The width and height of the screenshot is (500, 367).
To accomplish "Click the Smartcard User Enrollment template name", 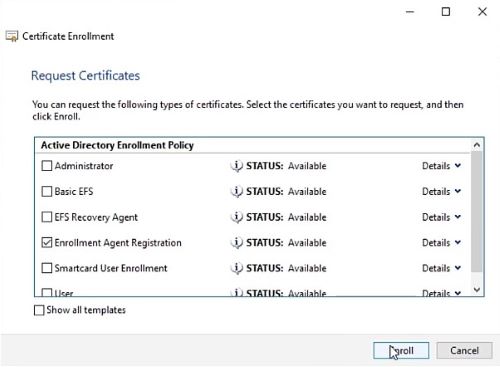I will pyautogui.click(x=111, y=268).
